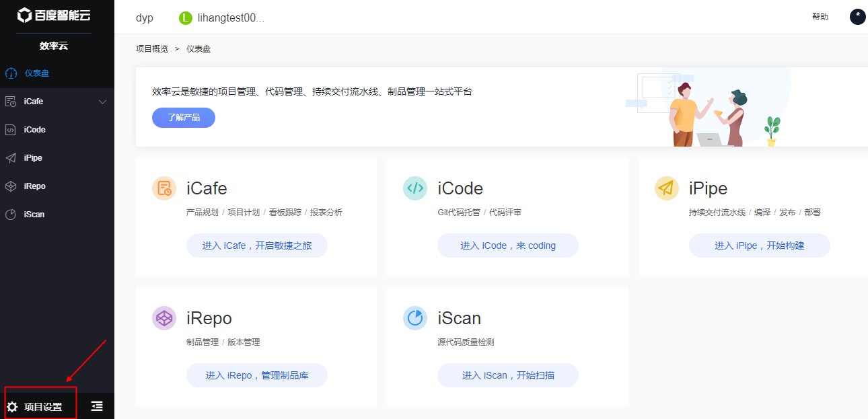Collapse the sidebar with the fold icon
The height and width of the screenshot is (419, 868).
98,406
